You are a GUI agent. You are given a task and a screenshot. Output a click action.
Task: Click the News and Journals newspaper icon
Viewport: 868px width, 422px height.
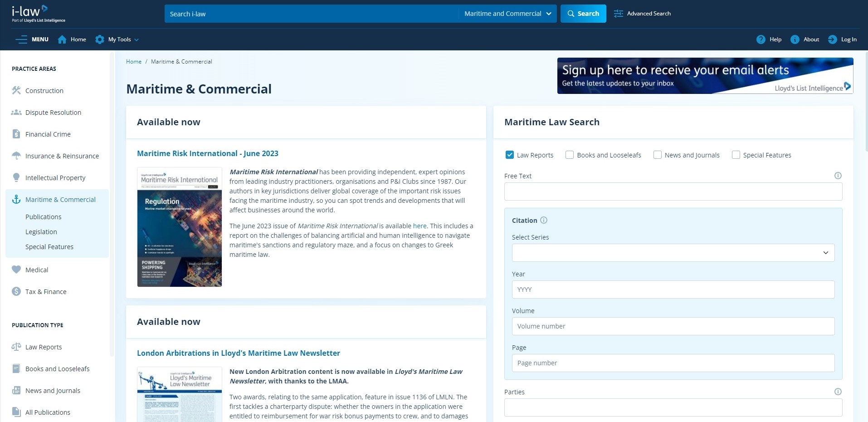point(16,390)
